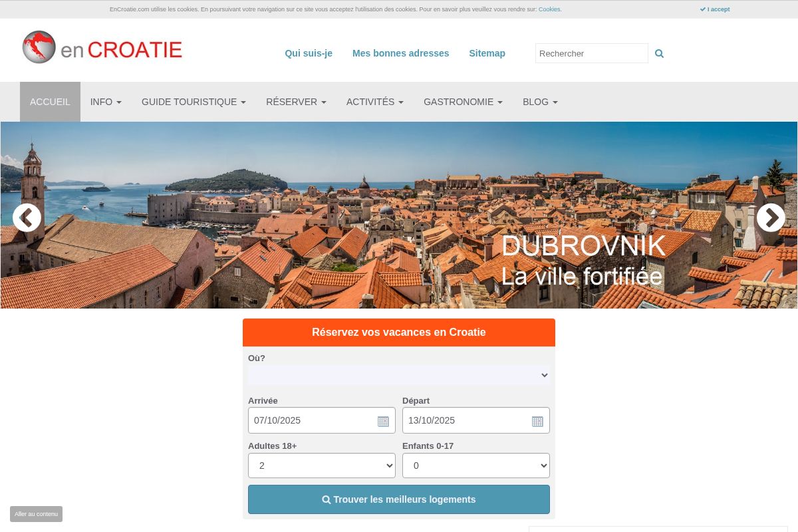Image resolution: width=798 pixels, height=532 pixels.
Task: Expand the Guide Touristique menu
Action: pos(194,102)
